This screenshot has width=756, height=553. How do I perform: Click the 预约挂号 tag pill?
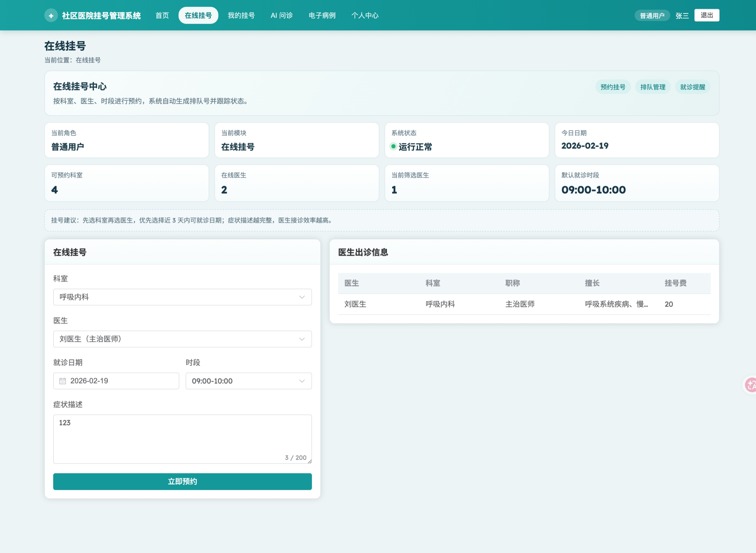tap(613, 87)
